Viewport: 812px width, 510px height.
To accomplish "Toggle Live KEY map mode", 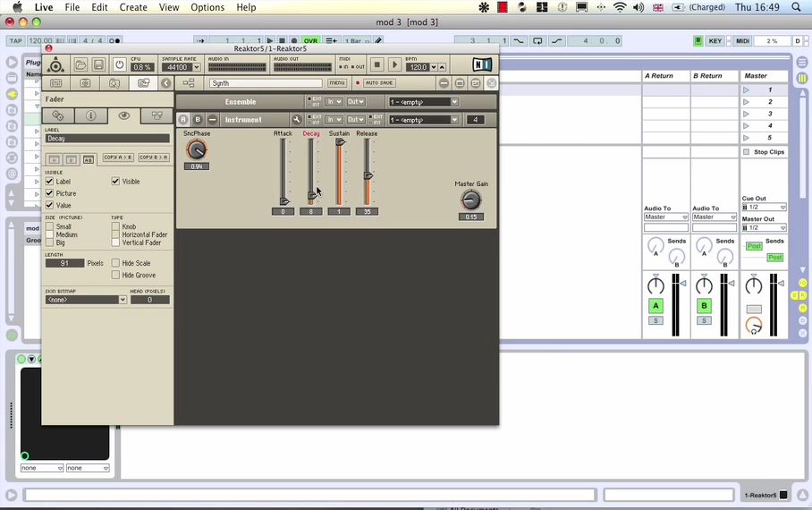I will (715, 41).
